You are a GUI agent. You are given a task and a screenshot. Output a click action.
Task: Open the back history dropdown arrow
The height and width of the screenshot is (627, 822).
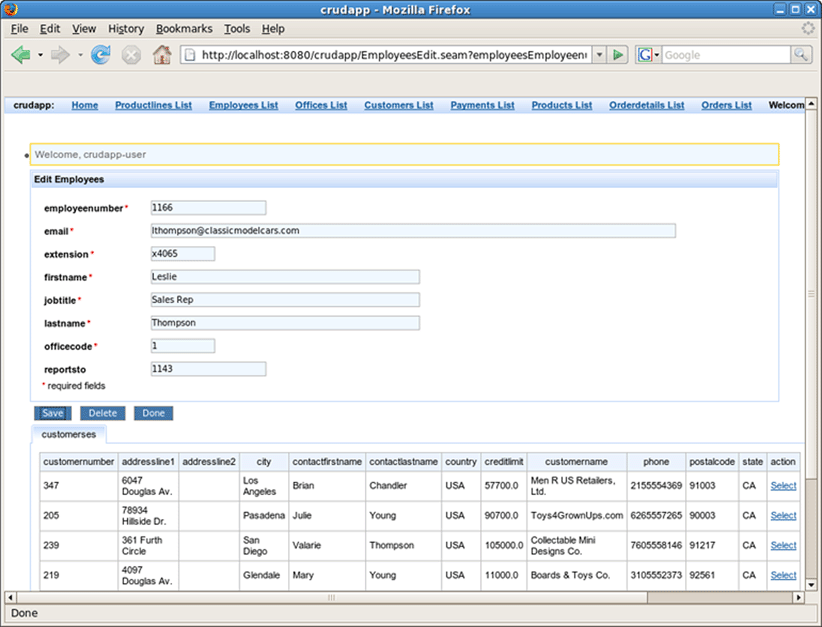(40, 55)
